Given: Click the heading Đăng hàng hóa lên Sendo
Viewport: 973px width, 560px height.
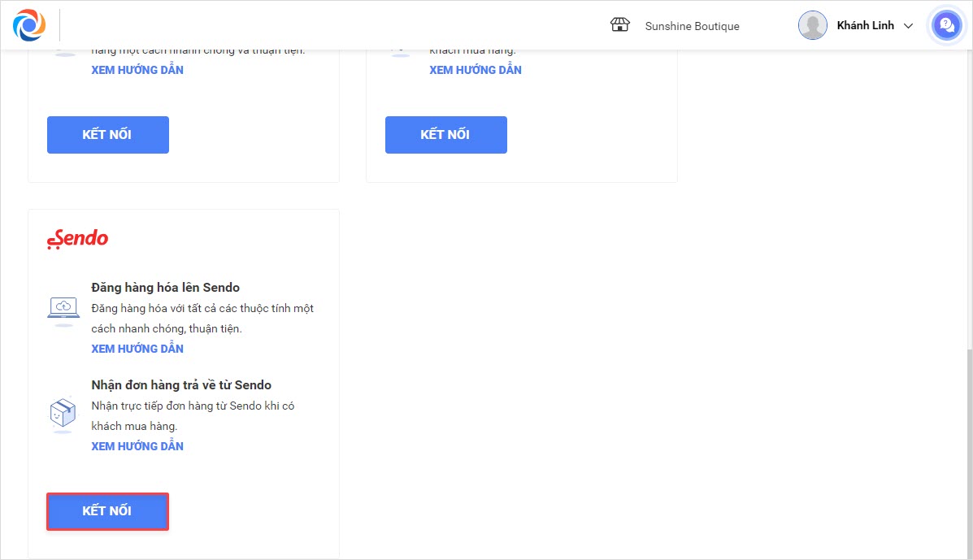Looking at the screenshot, I should pyautogui.click(x=166, y=287).
